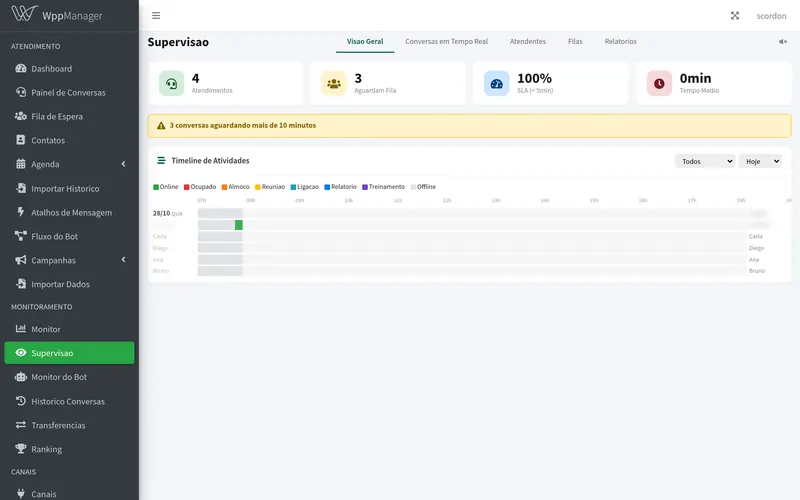Click the Atalhos de Mensagem lightning icon
This screenshot has height=500, width=800.
pyautogui.click(x=21, y=212)
